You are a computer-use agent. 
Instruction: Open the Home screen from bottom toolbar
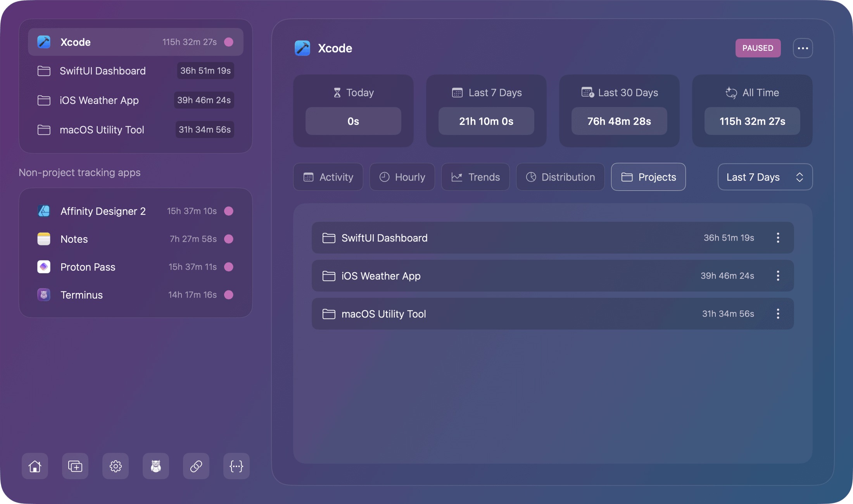point(35,466)
